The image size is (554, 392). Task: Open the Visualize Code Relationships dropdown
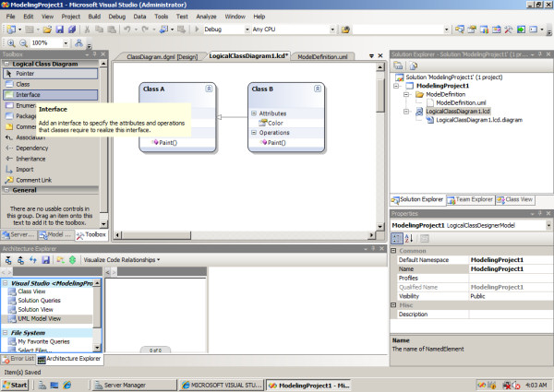point(122,260)
